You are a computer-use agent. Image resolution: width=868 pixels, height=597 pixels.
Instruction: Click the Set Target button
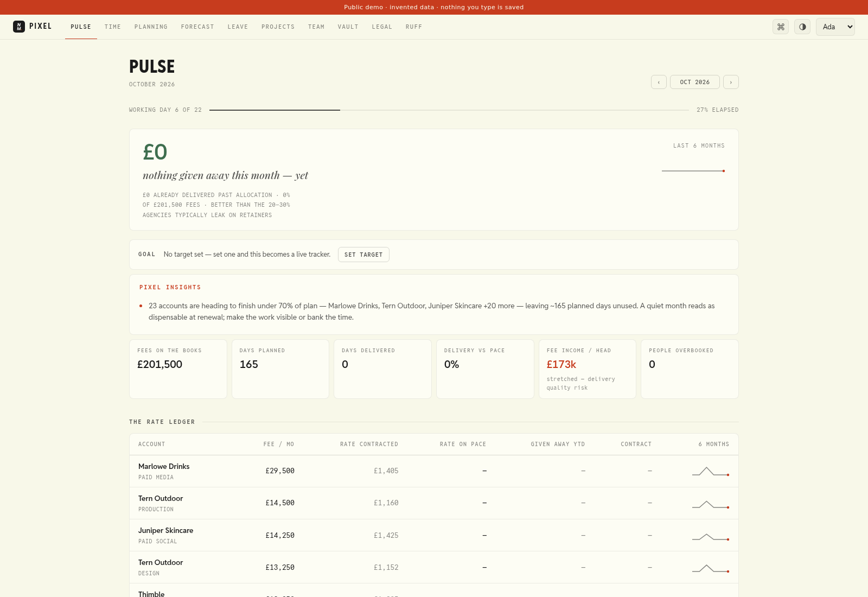coord(363,255)
